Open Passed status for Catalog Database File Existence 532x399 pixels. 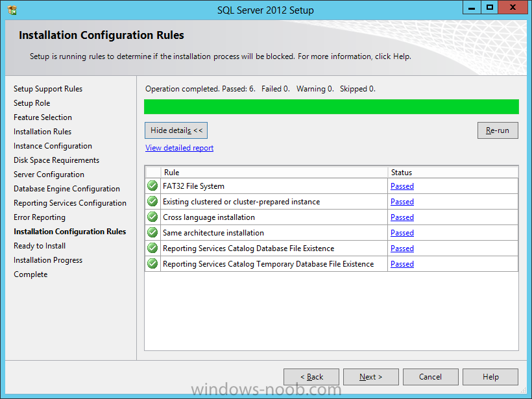pos(402,248)
